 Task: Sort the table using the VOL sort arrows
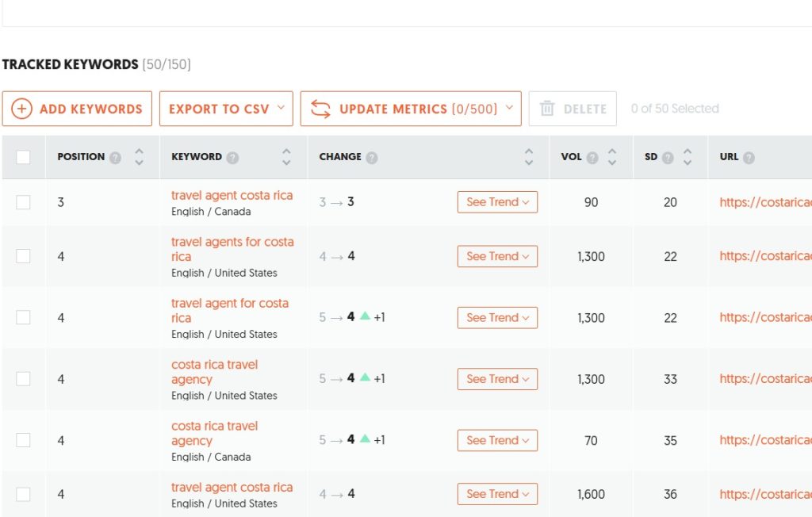pos(613,157)
